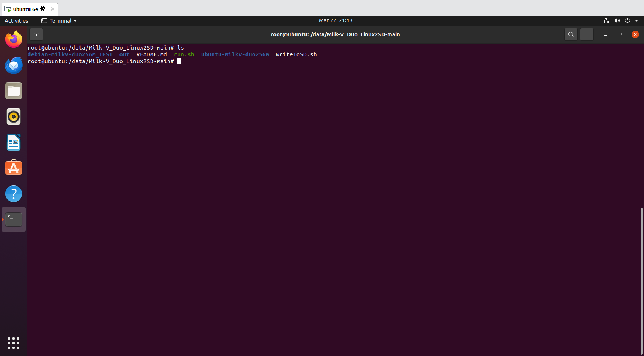
Task: Minimize the terminal window
Action: coord(605,34)
